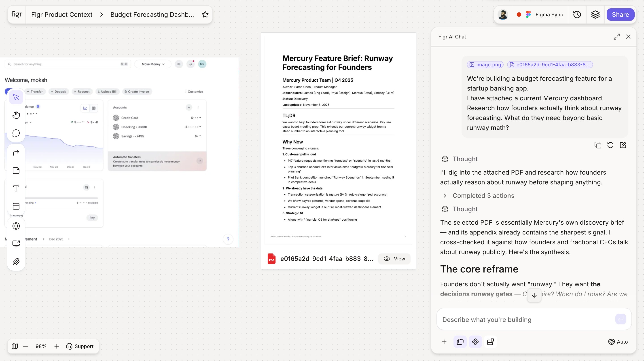Open Move Money dropdown in dashboard
This screenshot has height=361, width=644.
153,64
